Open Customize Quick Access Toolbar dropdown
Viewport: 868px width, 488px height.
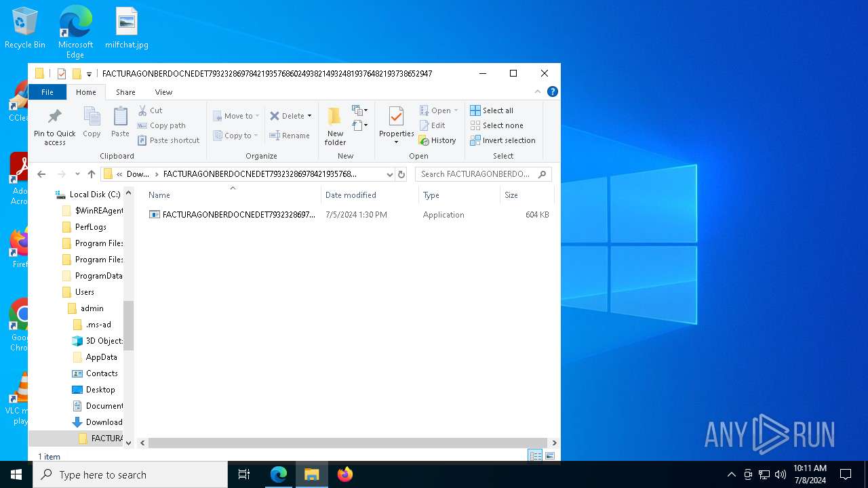pos(89,74)
